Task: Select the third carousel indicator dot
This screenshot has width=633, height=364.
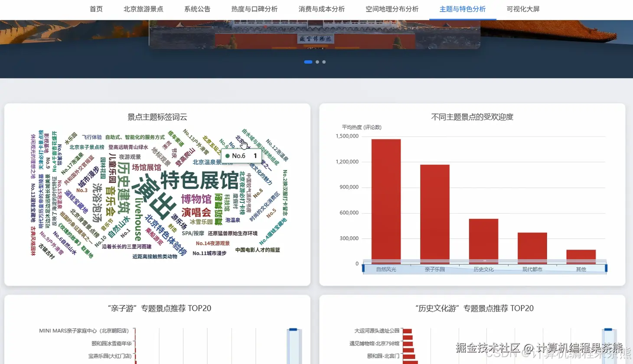Action: [x=323, y=62]
